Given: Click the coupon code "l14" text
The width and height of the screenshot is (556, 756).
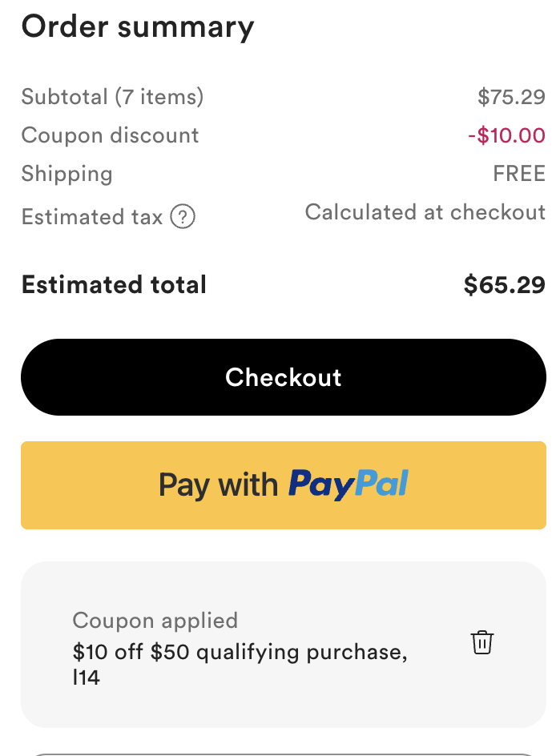Looking at the screenshot, I should [x=87, y=678].
